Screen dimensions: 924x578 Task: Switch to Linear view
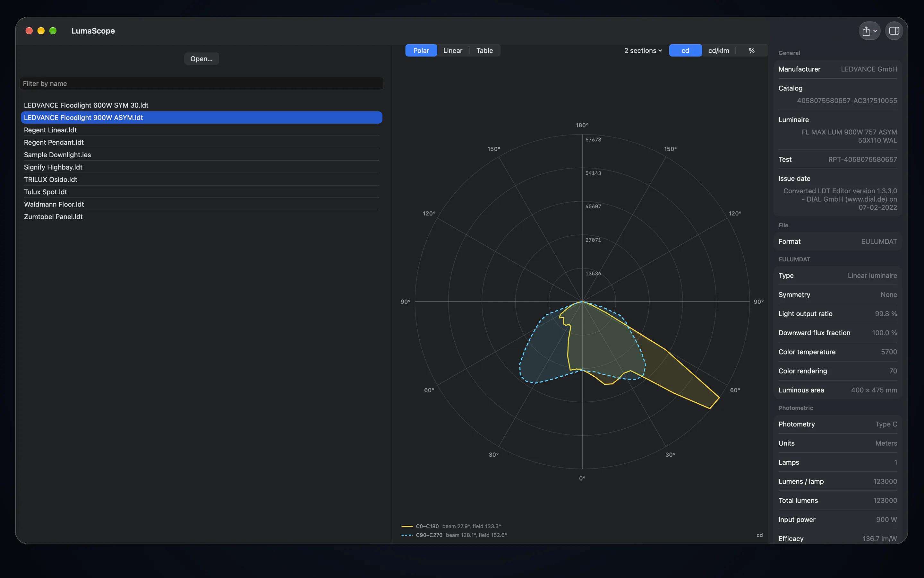453,50
